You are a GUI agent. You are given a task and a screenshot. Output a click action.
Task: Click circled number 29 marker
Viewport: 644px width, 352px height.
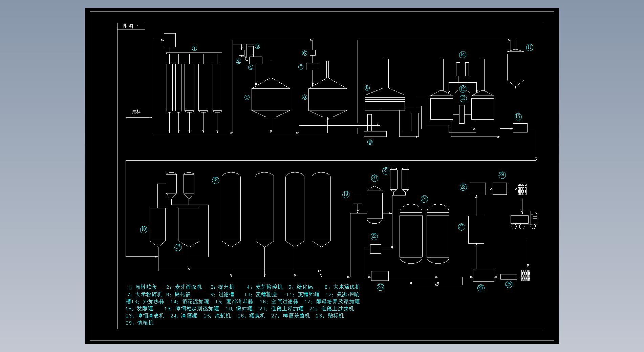502,175
